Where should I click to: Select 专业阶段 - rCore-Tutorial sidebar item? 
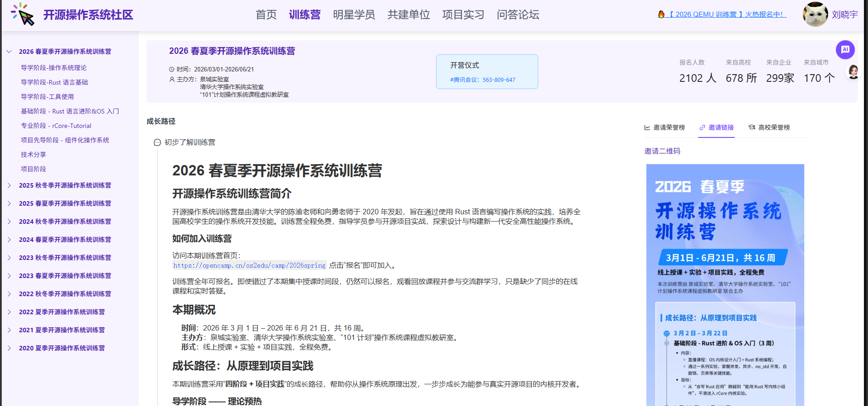pyautogui.click(x=56, y=126)
